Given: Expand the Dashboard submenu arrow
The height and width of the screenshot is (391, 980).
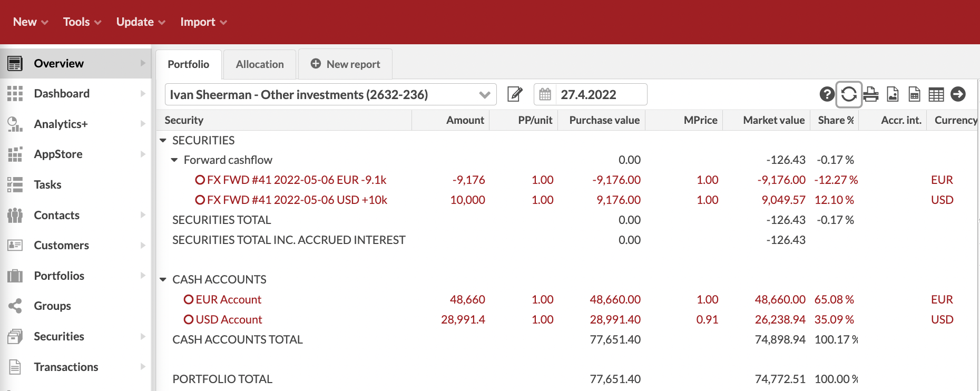Looking at the screenshot, I should click(x=143, y=94).
